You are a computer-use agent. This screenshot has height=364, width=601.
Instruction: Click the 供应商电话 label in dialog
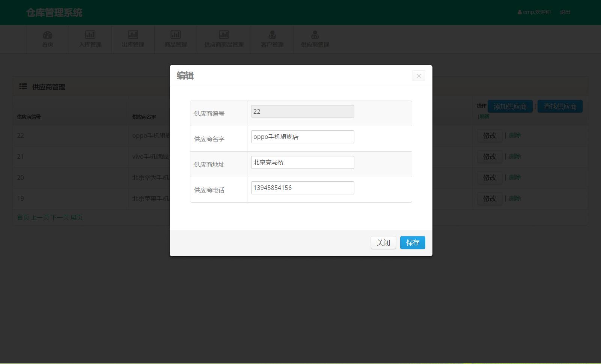tap(209, 190)
